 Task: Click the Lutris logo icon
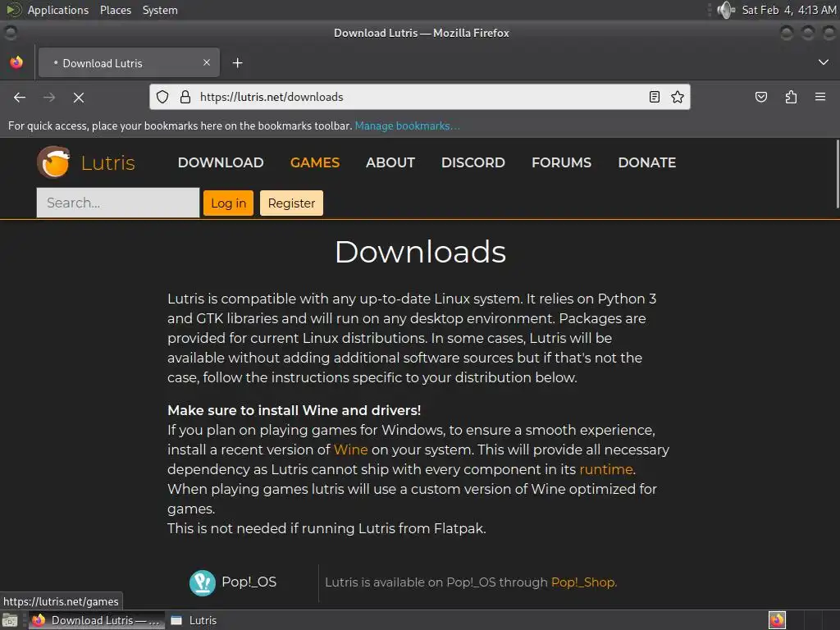(x=53, y=162)
